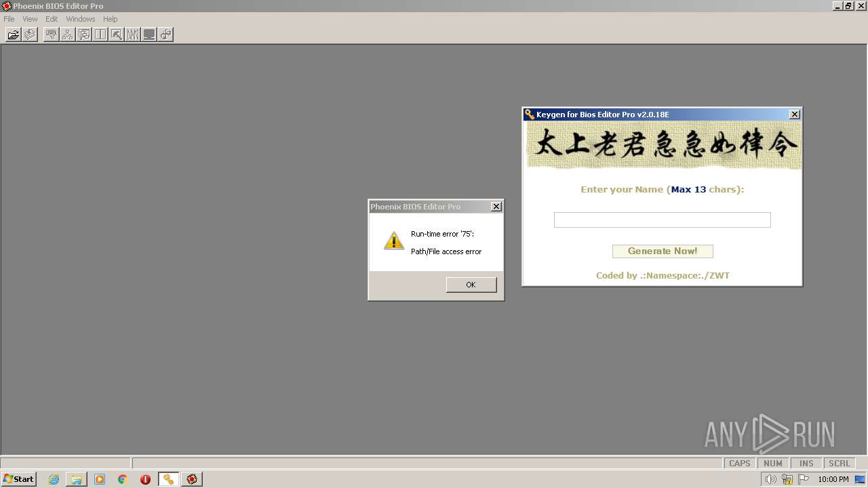Close the Phoenix BIOS Editor Pro error dialog

point(496,207)
